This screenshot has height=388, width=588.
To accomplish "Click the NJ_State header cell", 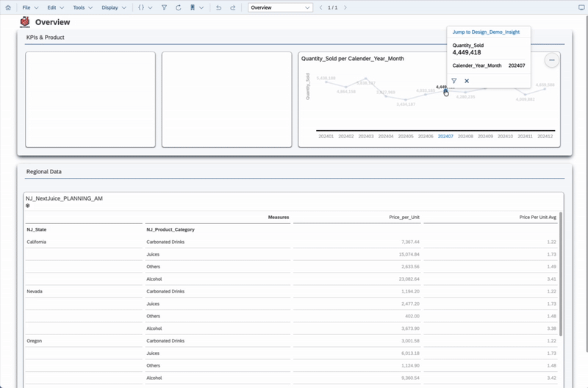I will [36, 229].
